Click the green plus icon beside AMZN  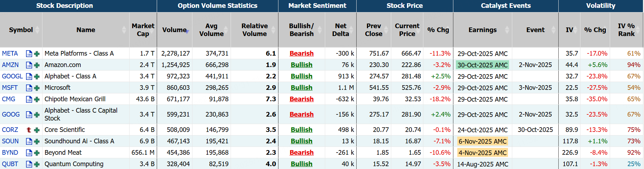click(36, 65)
